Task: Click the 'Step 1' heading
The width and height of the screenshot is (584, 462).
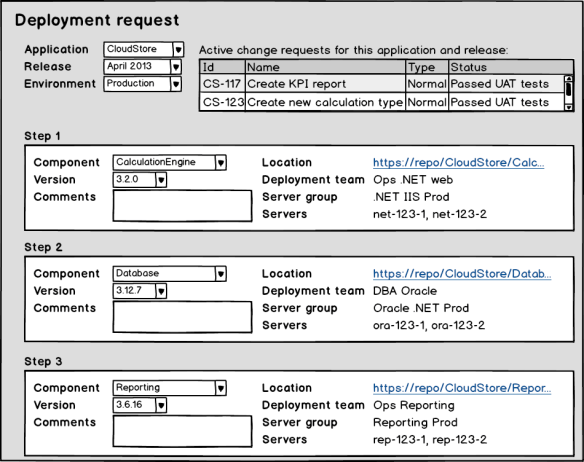Action: pyautogui.click(x=42, y=136)
